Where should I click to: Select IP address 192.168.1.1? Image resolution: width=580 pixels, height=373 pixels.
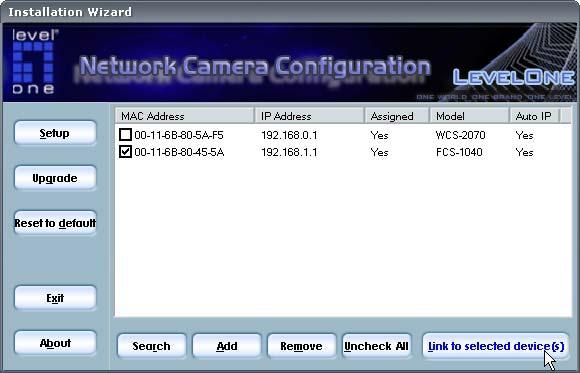pyautogui.click(x=289, y=152)
